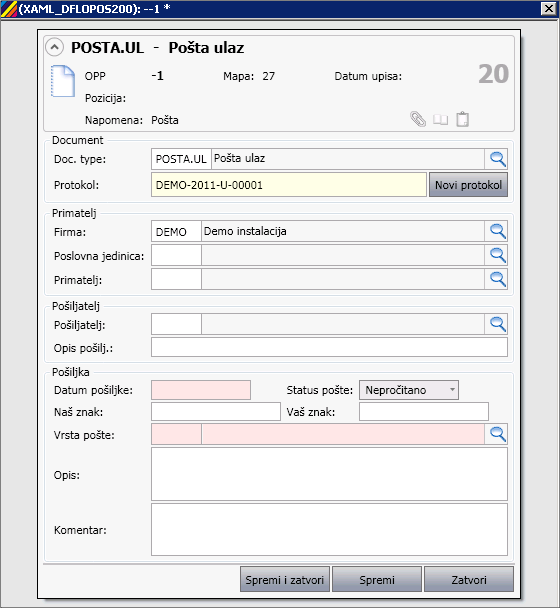560x608 pixels.
Task: Click into the Naš znak field
Action: (216, 411)
